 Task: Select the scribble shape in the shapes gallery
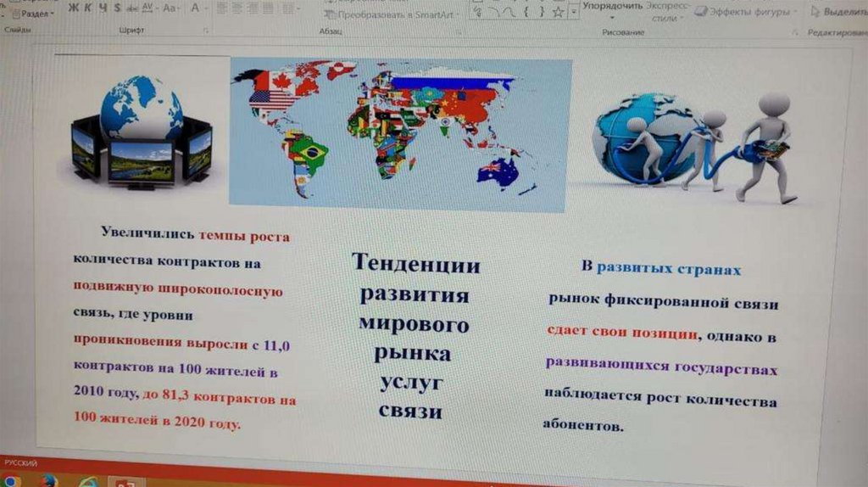[x=478, y=11]
